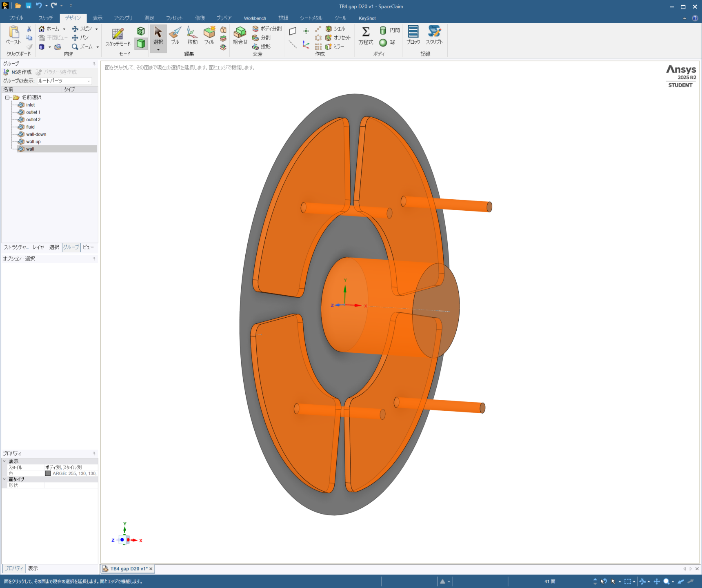702x588 pixels.
Task: Enter Sketch Mode (スケッチモード)
Action: pos(118,37)
